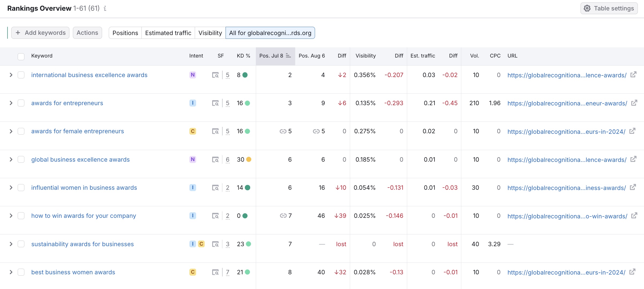Open external link icon for best business women awards URL

coord(632,272)
